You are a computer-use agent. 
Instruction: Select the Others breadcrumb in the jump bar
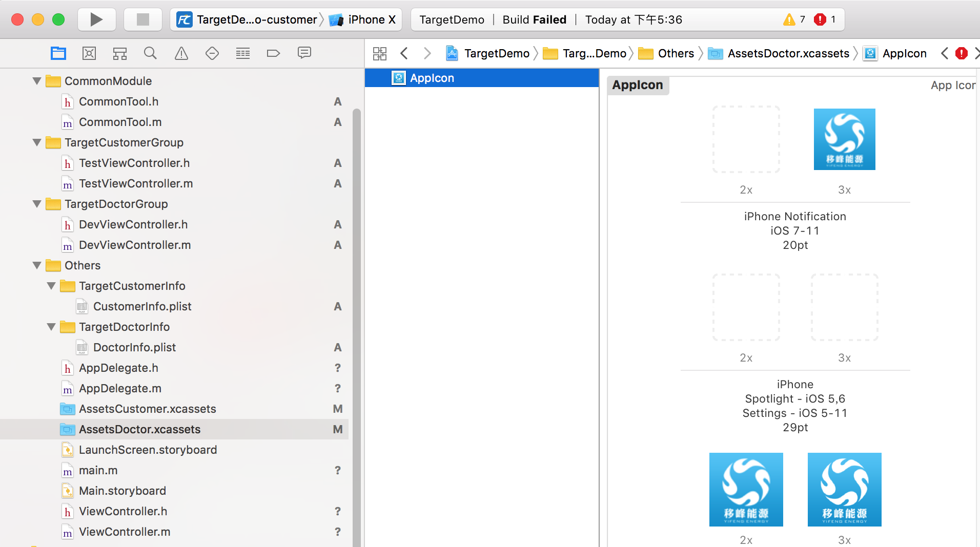pos(666,53)
